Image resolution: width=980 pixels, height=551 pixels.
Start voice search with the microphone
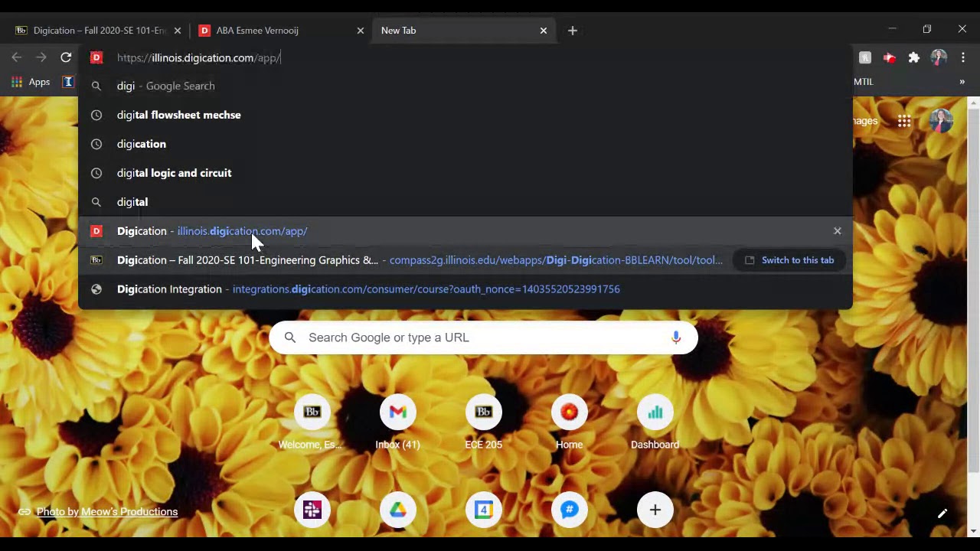tap(676, 337)
